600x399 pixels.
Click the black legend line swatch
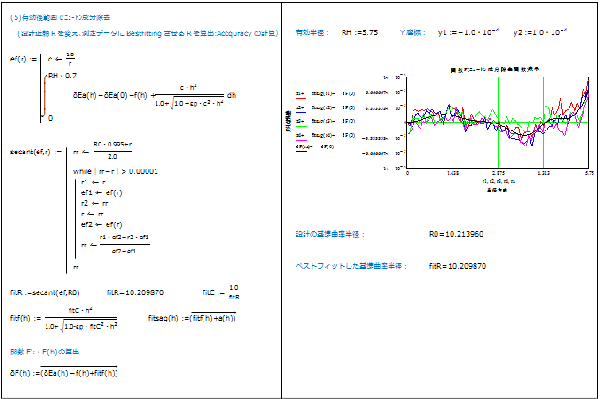tap(301, 151)
